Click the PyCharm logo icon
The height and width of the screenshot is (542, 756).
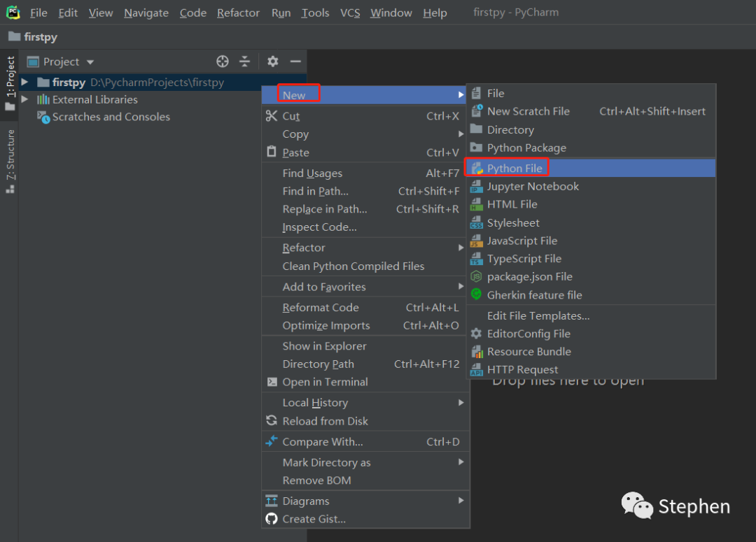click(x=13, y=13)
